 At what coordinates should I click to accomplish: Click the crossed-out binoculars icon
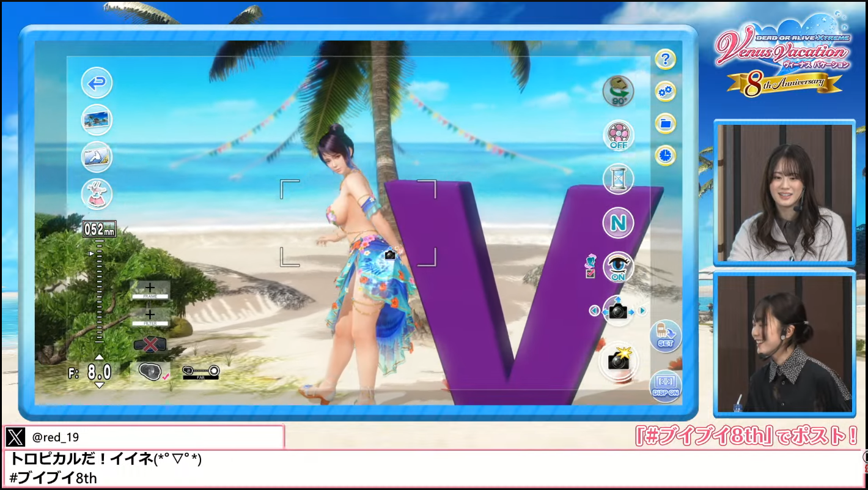coord(150,344)
